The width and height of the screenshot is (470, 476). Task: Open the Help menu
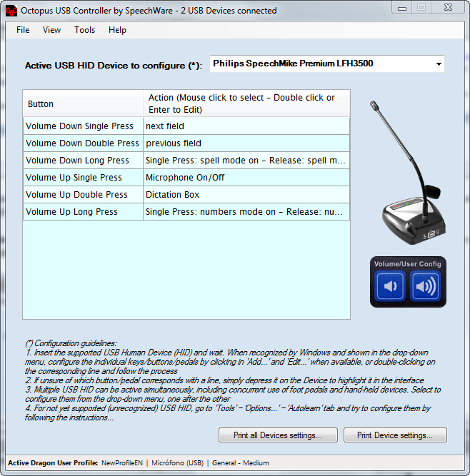tap(117, 30)
